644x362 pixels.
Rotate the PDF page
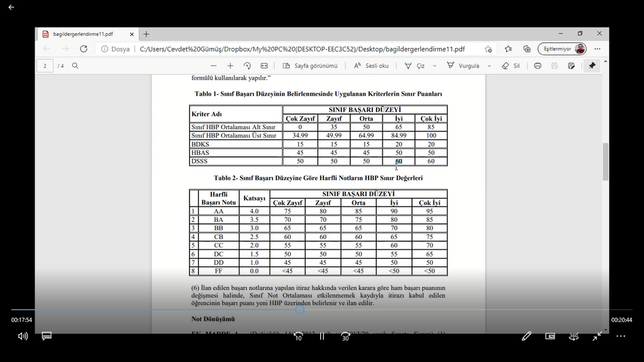[247, 66]
